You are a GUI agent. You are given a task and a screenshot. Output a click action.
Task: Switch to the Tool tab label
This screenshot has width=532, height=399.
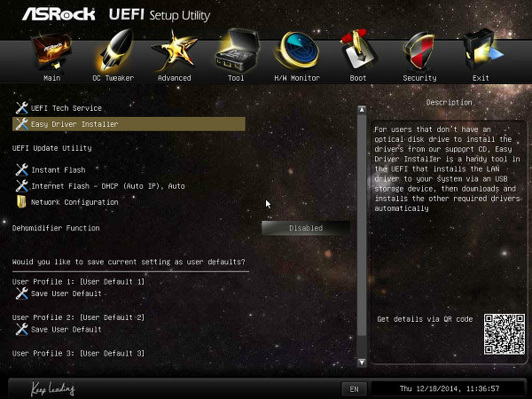pyautogui.click(x=236, y=78)
